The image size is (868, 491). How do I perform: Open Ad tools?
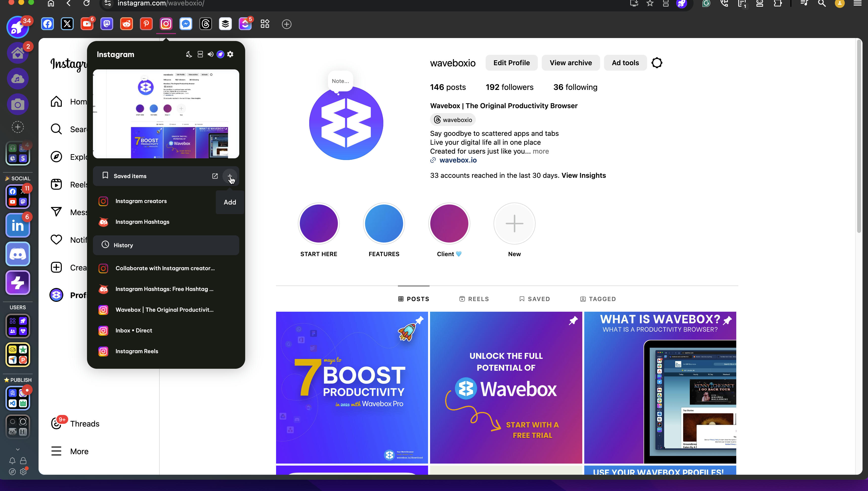click(x=625, y=63)
